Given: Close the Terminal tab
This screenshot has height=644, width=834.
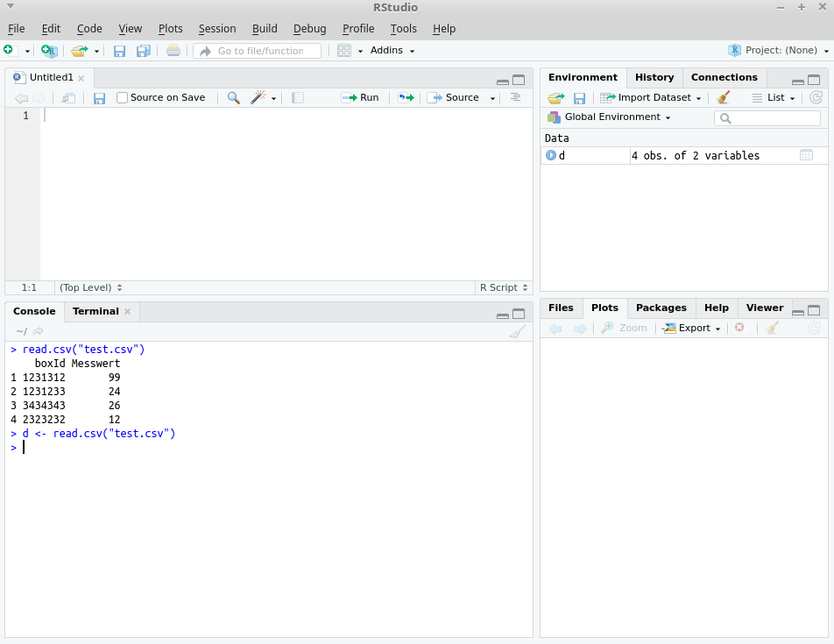Looking at the screenshot, I should coord(128,312).
